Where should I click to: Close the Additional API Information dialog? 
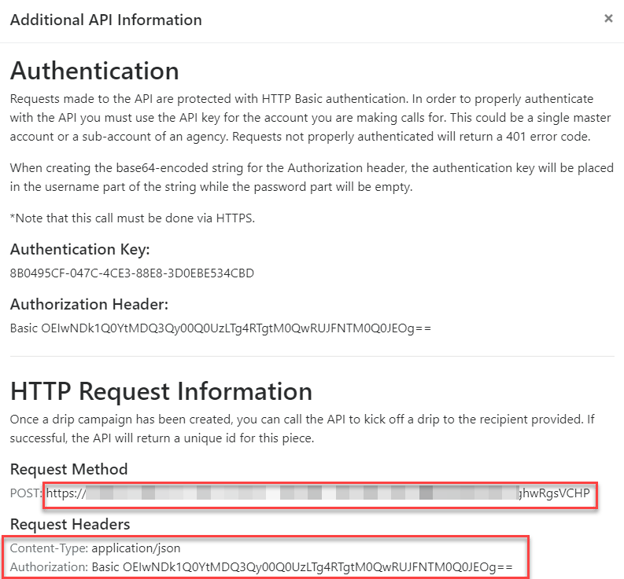[x=608, y=18]
